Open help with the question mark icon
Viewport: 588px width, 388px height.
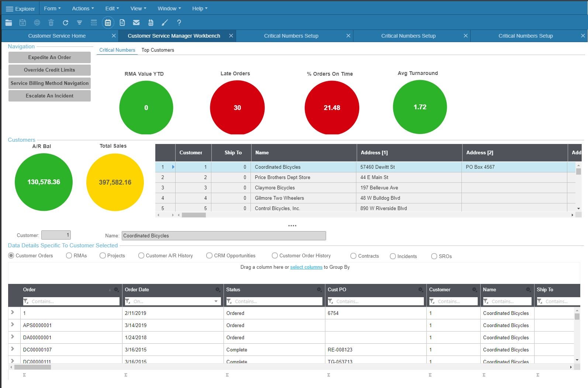[179, 23]
